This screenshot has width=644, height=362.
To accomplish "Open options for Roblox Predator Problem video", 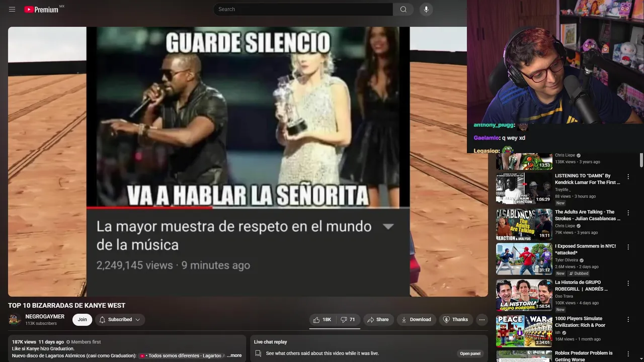I will [x=628, y=354].
